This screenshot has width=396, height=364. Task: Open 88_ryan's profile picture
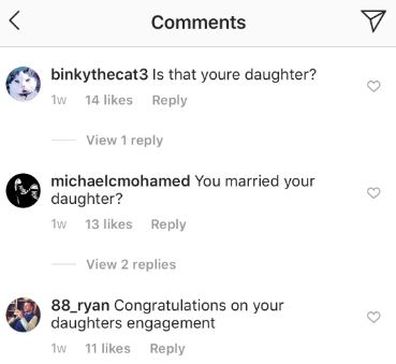(x=23, y=315)
